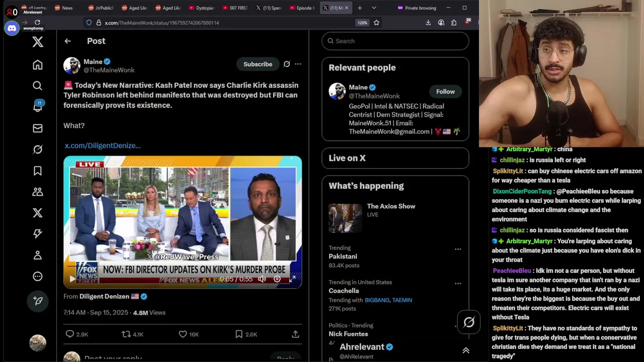
Task: Open Discord icon overlay
Action: tap(12, 29)
